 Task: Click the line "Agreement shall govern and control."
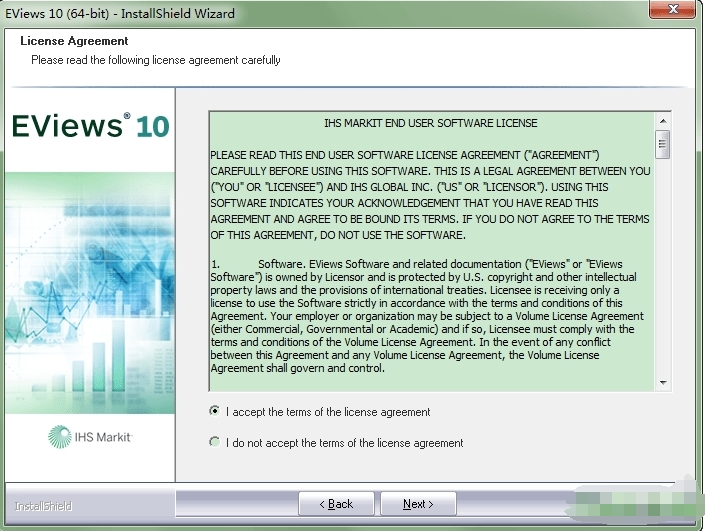coord(298,368)
